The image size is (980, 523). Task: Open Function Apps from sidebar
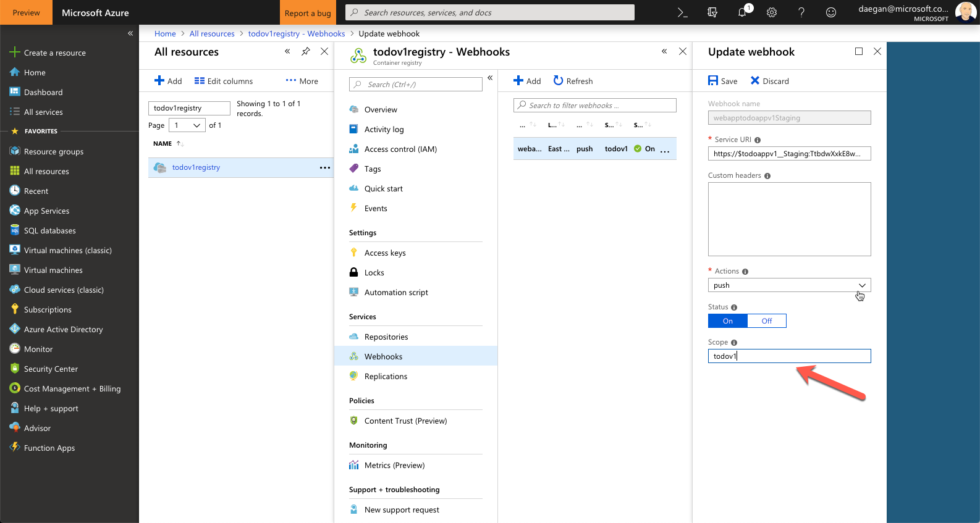point(42,448)
